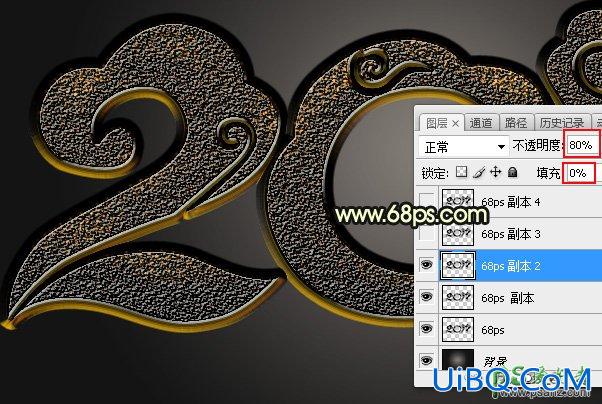Select layer name 68ps 副本
This screenshot has height=404, width=602.
(508, 298)
